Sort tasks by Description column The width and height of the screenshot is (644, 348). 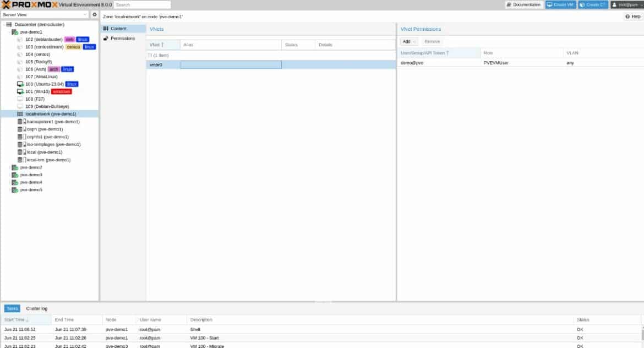point(380,320)
